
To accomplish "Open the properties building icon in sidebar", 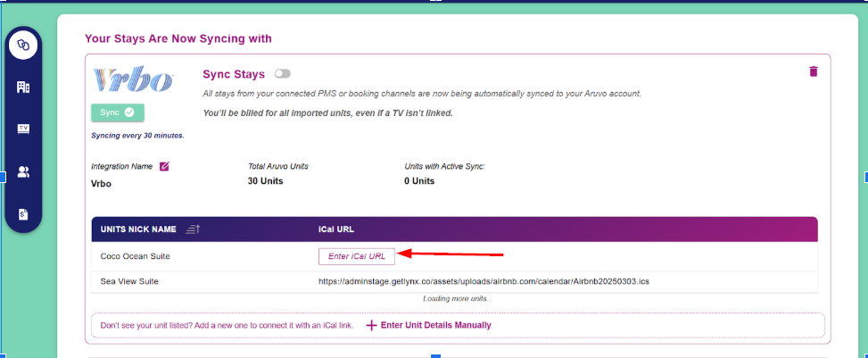I will click(23, 87).
